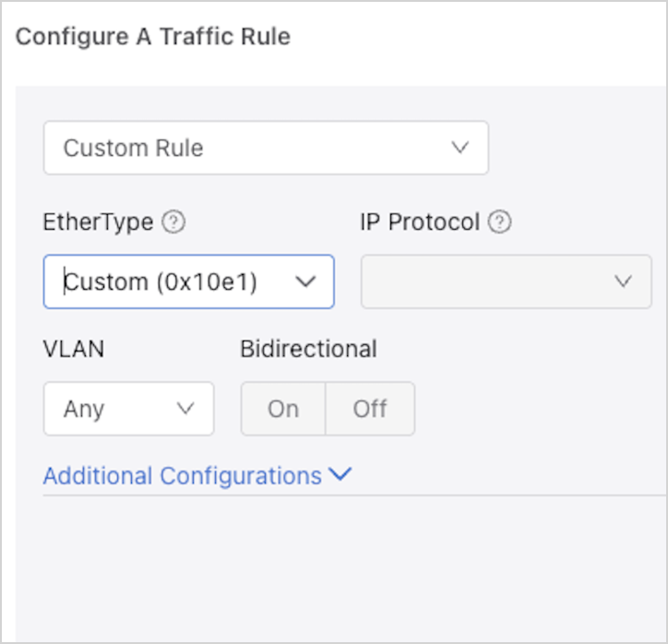Open the Custom Rule type dropdown
Image resolution: width=668 pixels, height=644 pixels.
pyautogui.click(x=266, y=148)
